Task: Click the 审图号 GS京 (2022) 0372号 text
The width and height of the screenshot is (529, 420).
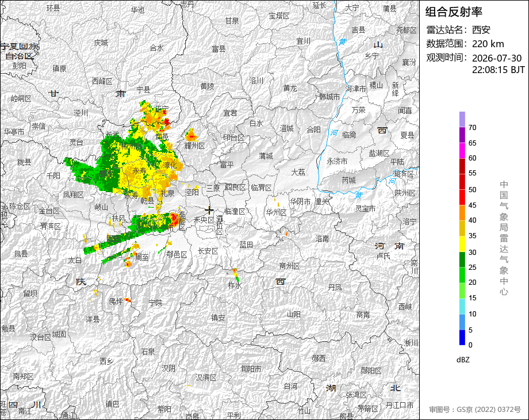Action: point(475,410)
